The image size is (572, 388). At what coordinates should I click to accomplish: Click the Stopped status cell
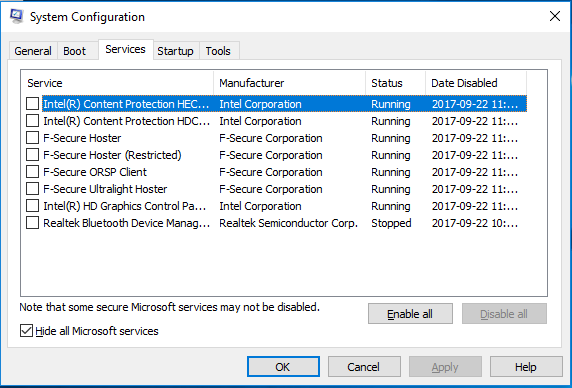pyautogui.click(x=391, y=223)
